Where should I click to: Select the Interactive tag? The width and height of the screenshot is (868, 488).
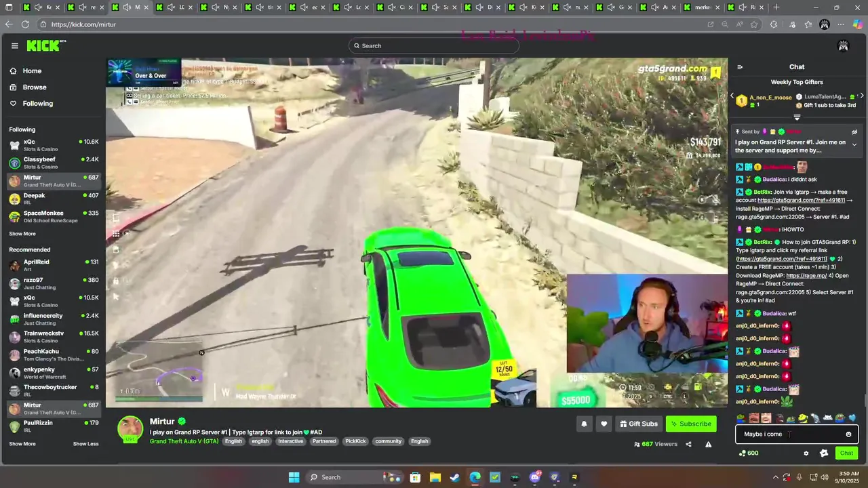pyautogui.click(x=290, y=441)
